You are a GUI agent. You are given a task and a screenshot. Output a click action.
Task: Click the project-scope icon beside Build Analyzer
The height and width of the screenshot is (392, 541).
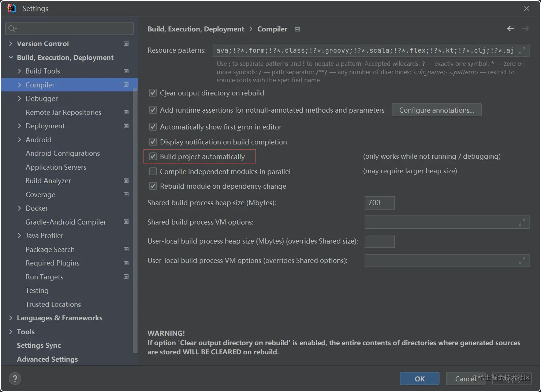[x=126, y=181]
